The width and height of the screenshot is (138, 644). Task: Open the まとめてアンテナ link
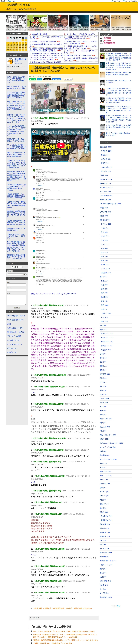point(14,340)
